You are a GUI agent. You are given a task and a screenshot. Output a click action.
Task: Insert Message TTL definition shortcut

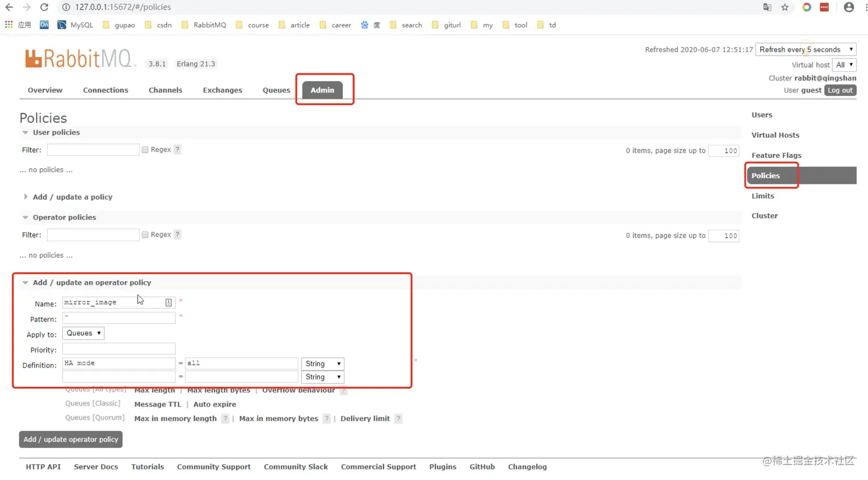[x=157, y=404]
